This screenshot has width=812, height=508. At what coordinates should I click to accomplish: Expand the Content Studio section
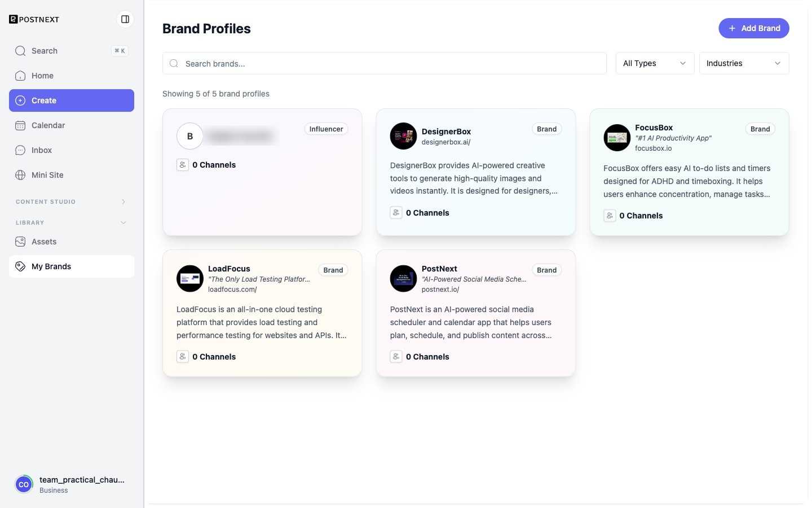pos(72,202)
